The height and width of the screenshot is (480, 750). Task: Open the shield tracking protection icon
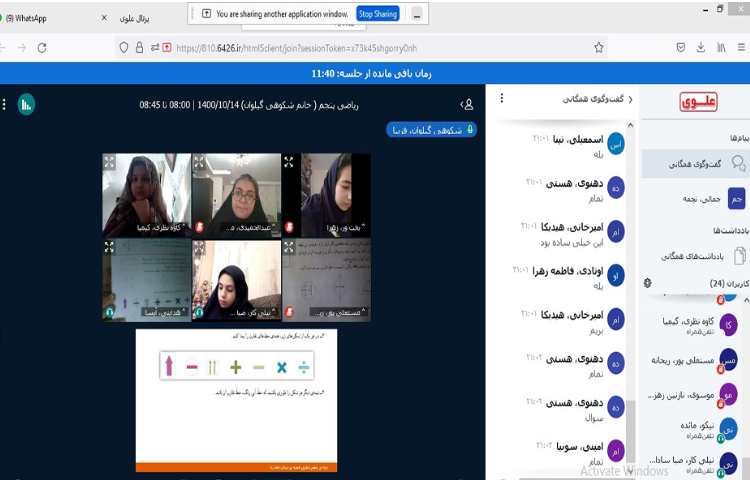coord(124,47)
